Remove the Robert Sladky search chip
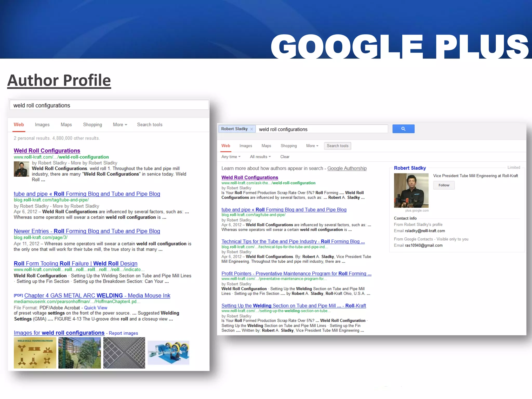 [x=251, y=129]
